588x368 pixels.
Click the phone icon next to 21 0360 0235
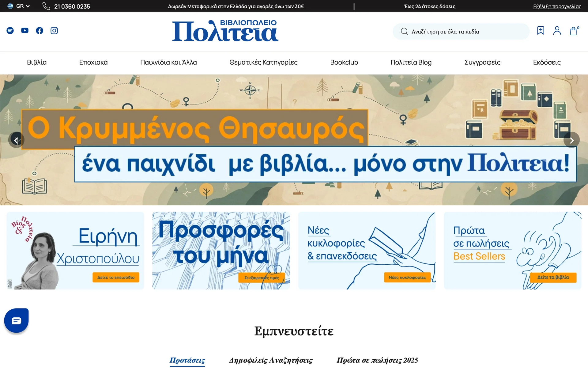[x=46, y=6]
